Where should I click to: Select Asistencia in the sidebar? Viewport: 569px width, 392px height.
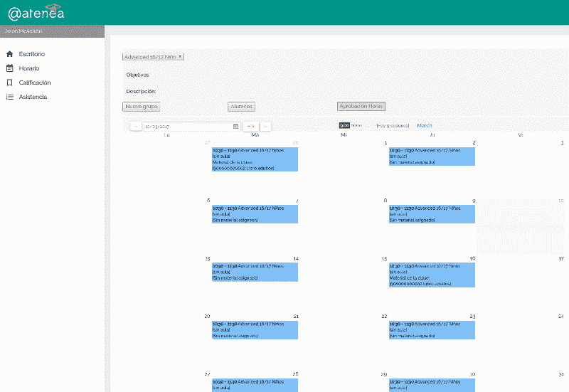[x=33, y=97]
